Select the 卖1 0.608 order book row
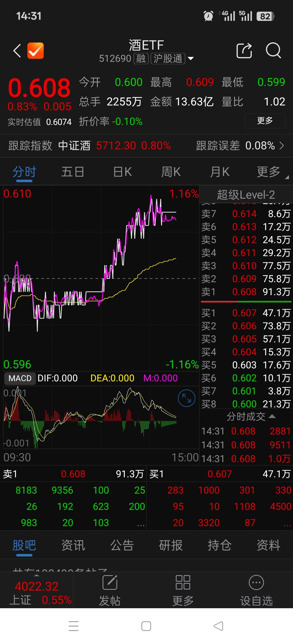The height and width of the screenshot is (644, 293). tap(246, 292)
